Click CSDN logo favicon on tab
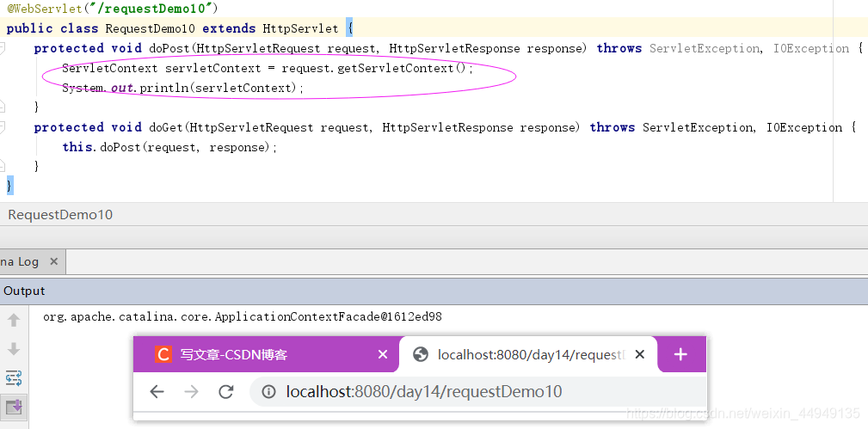Screen dimensions: 868x429 coord(163,354)
